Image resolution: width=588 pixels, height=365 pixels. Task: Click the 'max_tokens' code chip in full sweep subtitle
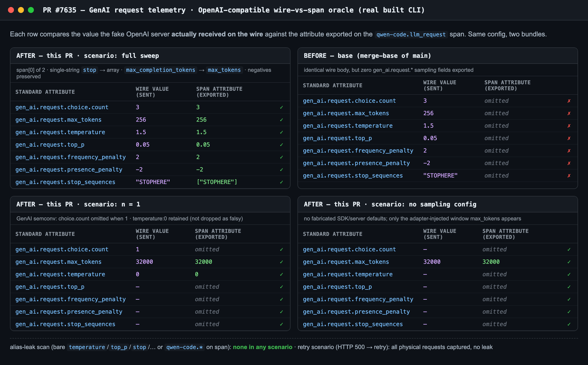[224, 70]
